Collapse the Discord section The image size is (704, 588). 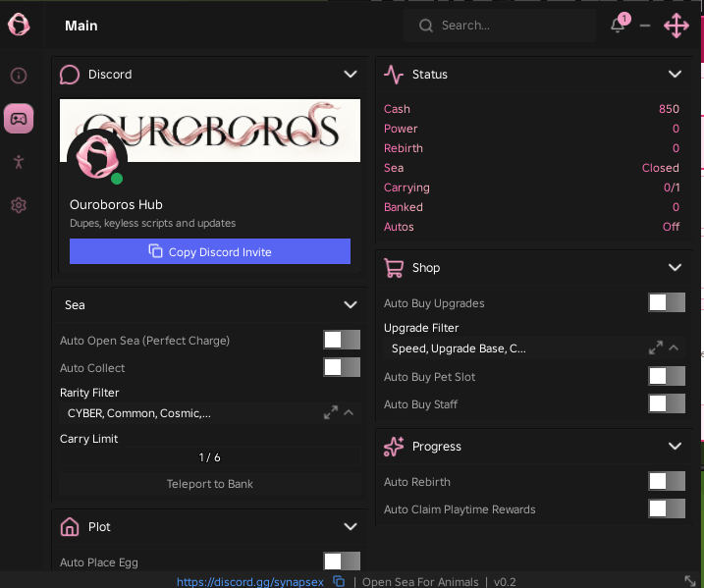pos(351,74)
